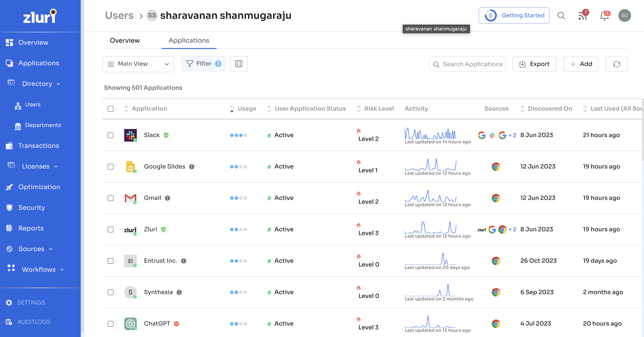Click the ChatGPT application icon
The width and height of the screenshot is (644, 337).
(x=130, y=323)
